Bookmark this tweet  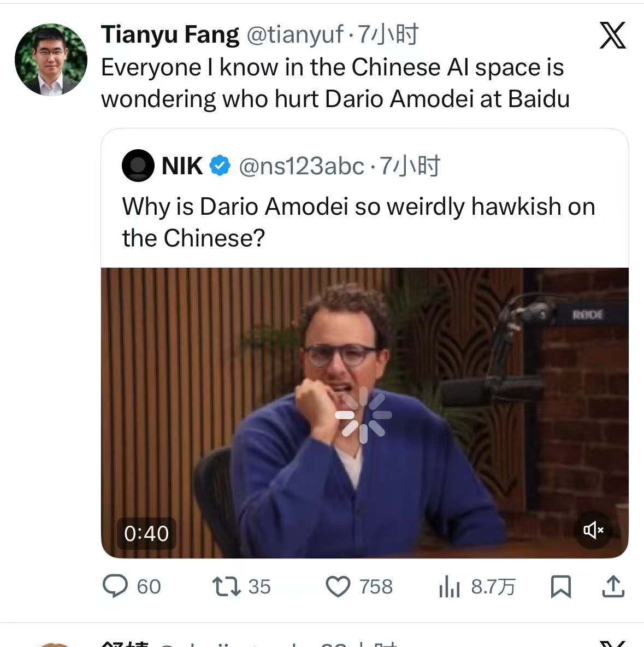click(x=560, y=587)
